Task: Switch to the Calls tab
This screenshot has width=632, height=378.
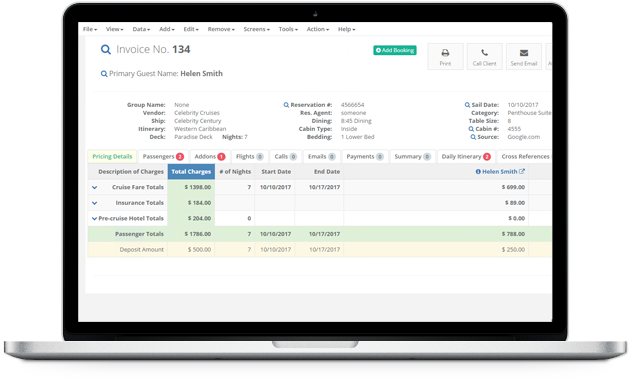Action: 285,156
